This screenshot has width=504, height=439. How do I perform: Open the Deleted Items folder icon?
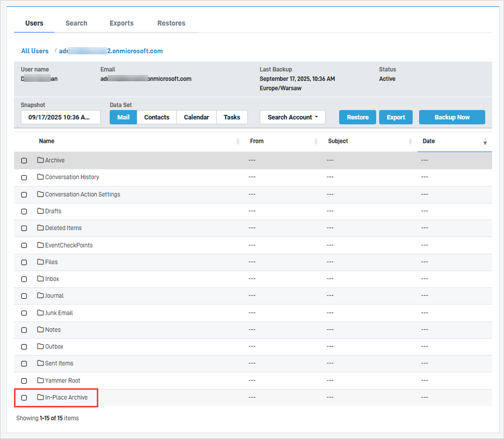click(40, 228)
